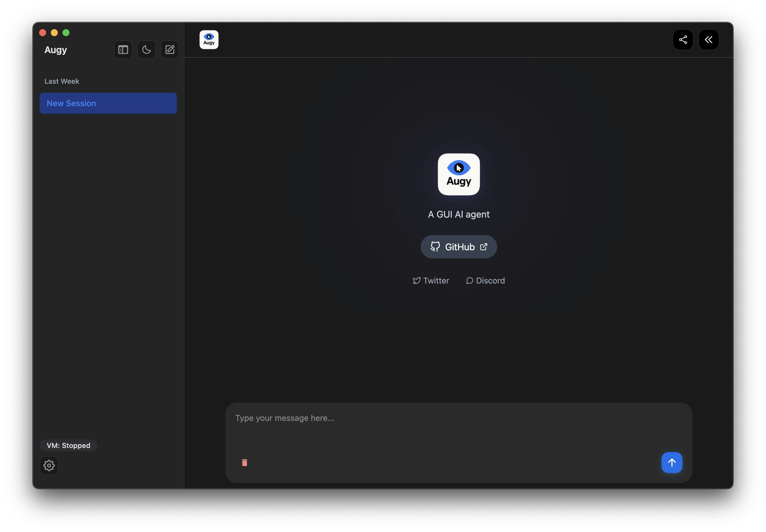The height and width of the screenshot is (532, 766).
Task: Open the Twitter link
Action: [431, 281]
